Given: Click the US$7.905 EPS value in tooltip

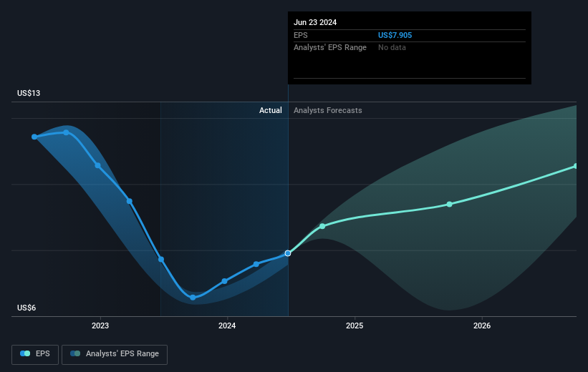Looking at the screenshot, I should tap(395, 35).
